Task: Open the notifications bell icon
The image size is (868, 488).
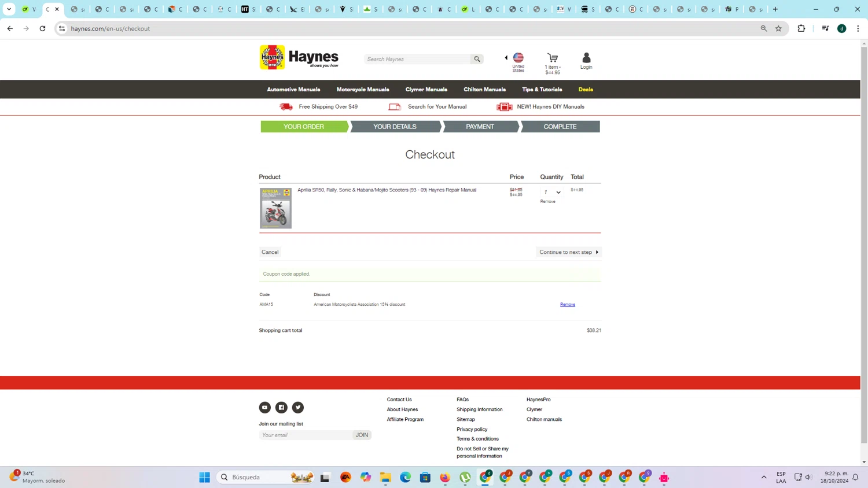Action: pyautogui.click(x=855, y=477)
